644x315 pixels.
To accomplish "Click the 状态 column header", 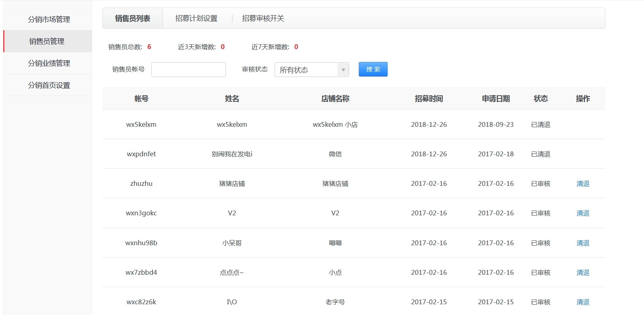I will click(x=541, y=98).
